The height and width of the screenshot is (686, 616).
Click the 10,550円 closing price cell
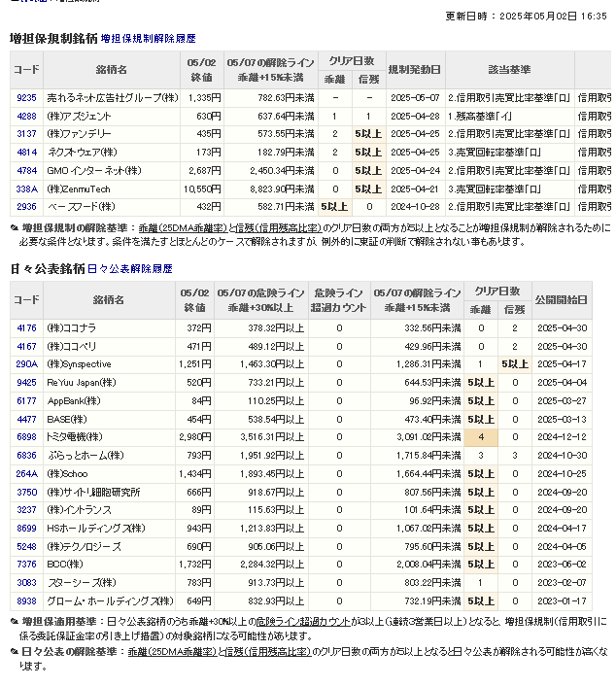(202, 189)
